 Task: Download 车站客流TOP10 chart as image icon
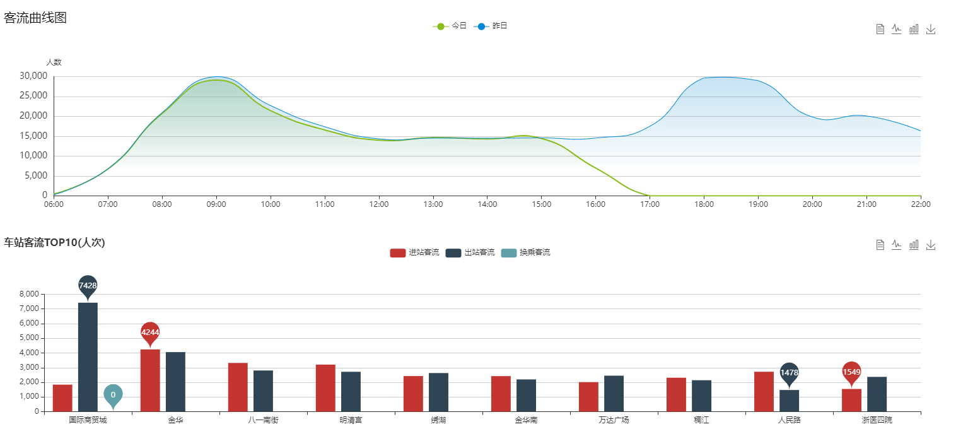pos(931,245)
